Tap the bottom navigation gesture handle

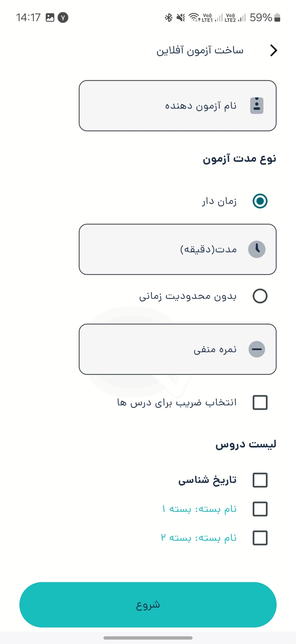148,638
